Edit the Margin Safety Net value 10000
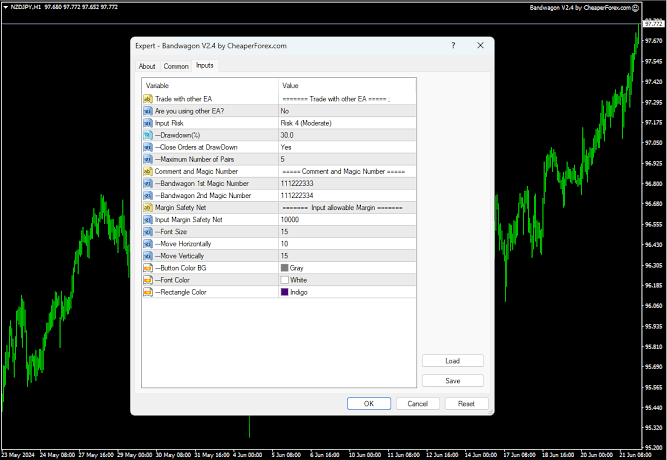 point(347,220)
